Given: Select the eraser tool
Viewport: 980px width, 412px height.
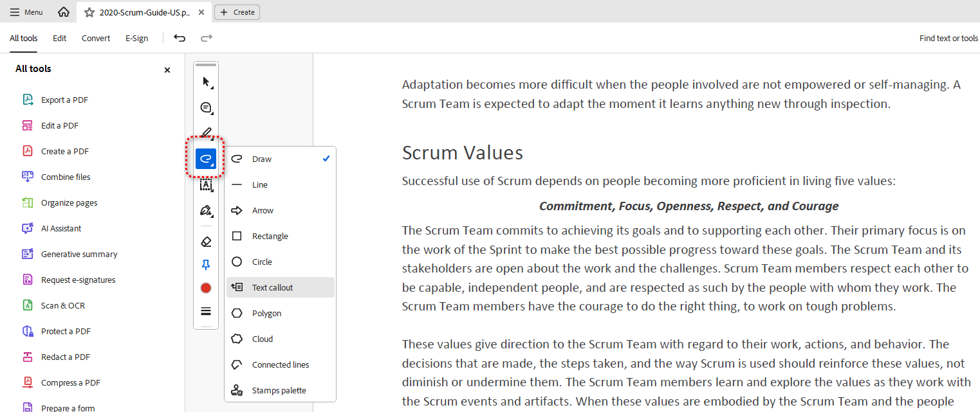Looking at the screenshot, I should coord(206,242).
